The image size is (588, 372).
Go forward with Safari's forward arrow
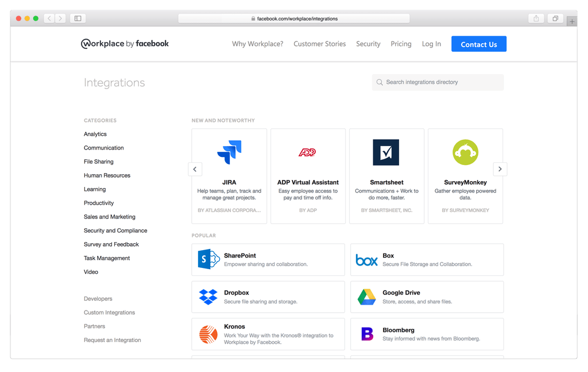coord(60,18)
